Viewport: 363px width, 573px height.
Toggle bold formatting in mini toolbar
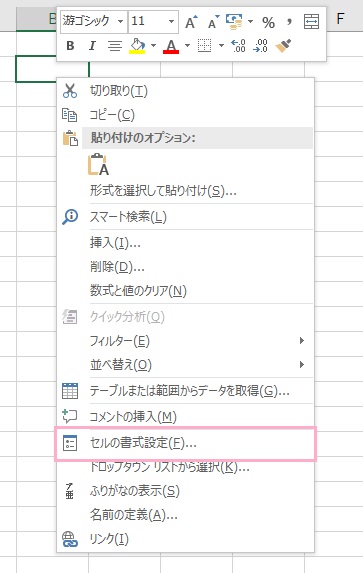coord(70,46)
